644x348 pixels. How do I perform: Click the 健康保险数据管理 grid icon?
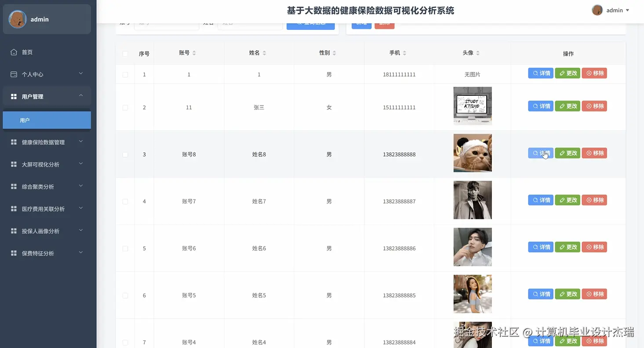click(14, 142)
